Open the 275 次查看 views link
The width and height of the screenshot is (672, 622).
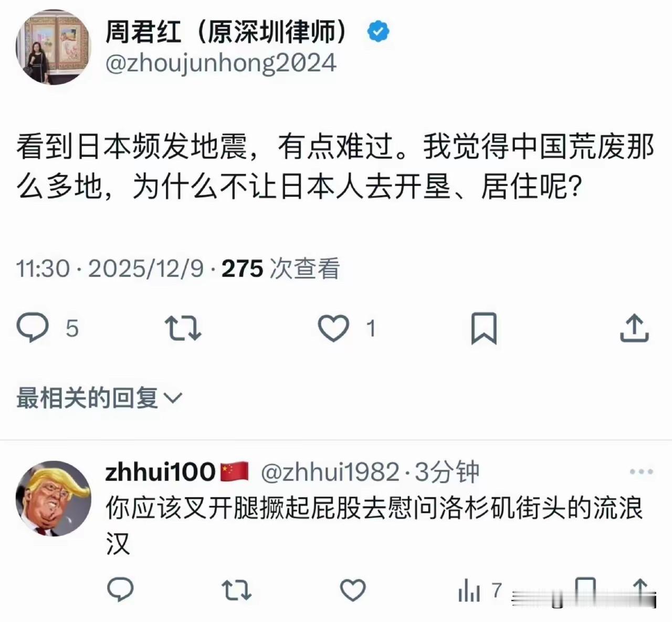tap(280, 268)
